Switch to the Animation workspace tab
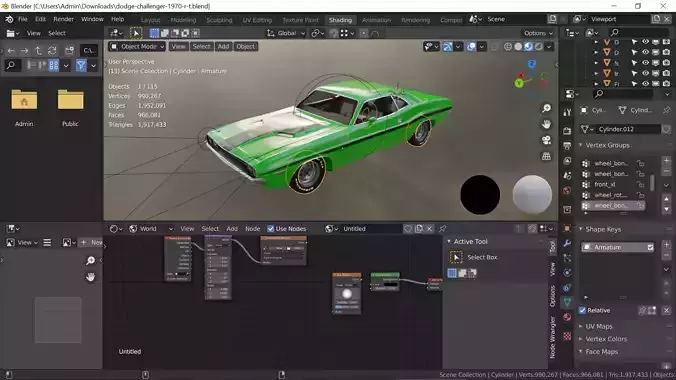Image resolution: width=676 pixels, height=380 pixels. click(x=376, y=20)
